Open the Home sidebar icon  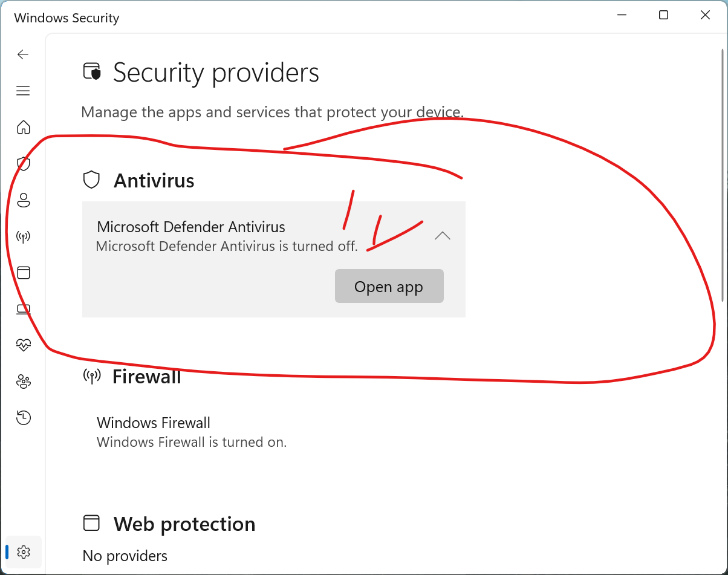[23, 127]
